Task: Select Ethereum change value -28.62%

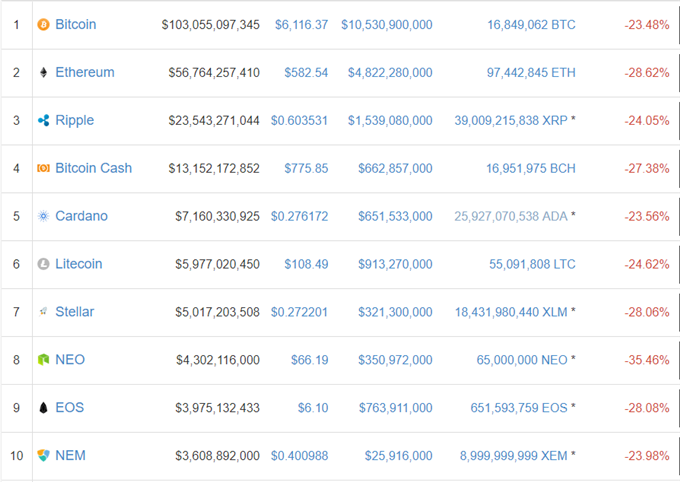Action: tap(647, 72)
